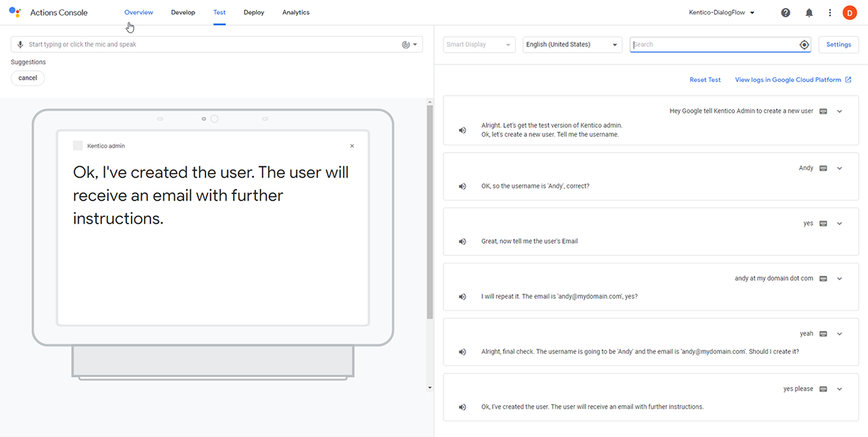Click Reset Test

[705, 80]
